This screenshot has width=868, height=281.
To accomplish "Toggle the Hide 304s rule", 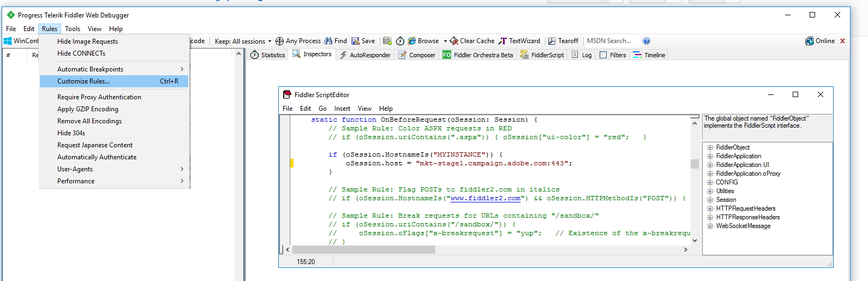I will 71,133.
